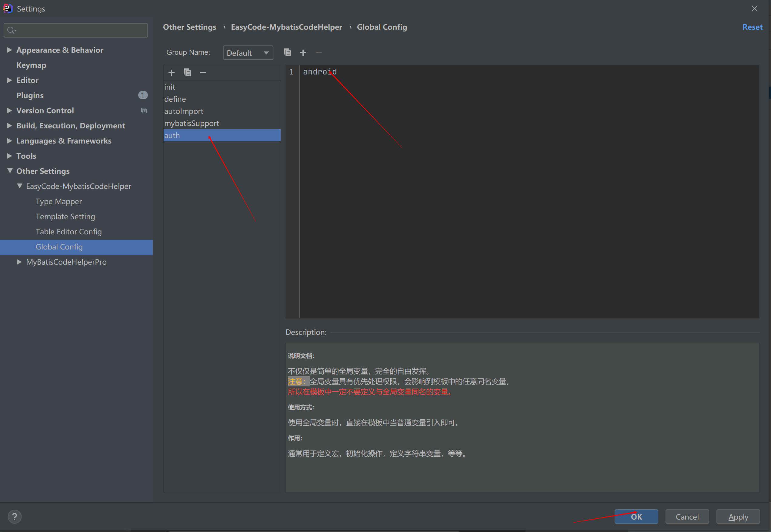This screenshot has width=771, height=532.
Task: Click the remove group minus icon
Action: pyautogui.click(x=318, y=52)
